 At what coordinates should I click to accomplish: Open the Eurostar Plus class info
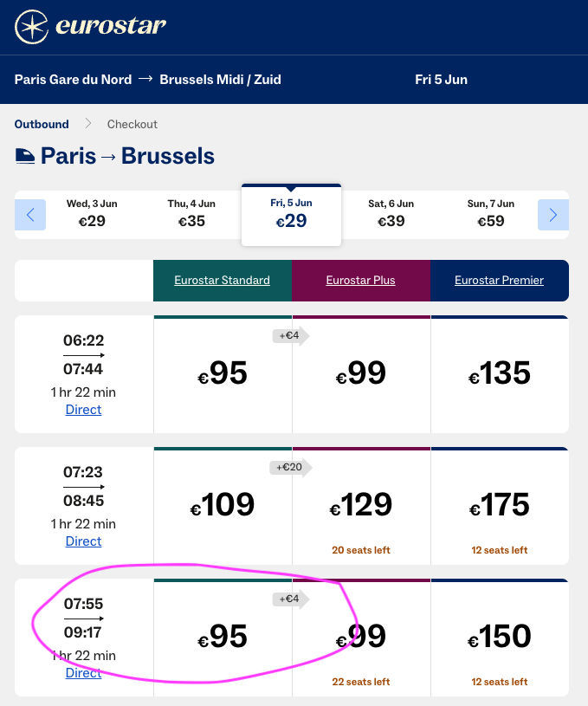(360, 280)
